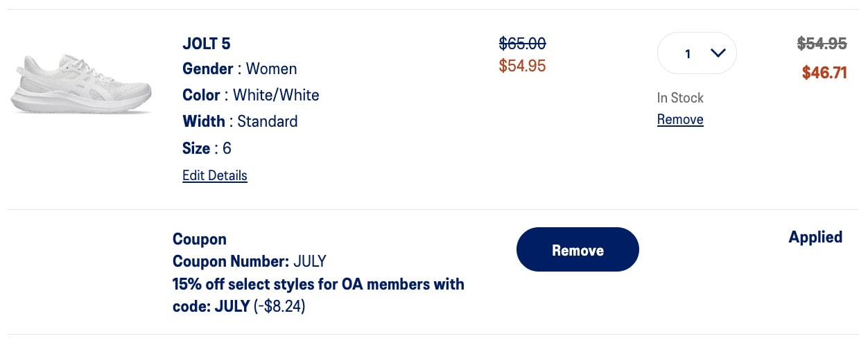Viewport: 868px width, 345px height.
Task: Select the Gender: Women detail line
Action: pyautogui.click(x=240, y=69)
